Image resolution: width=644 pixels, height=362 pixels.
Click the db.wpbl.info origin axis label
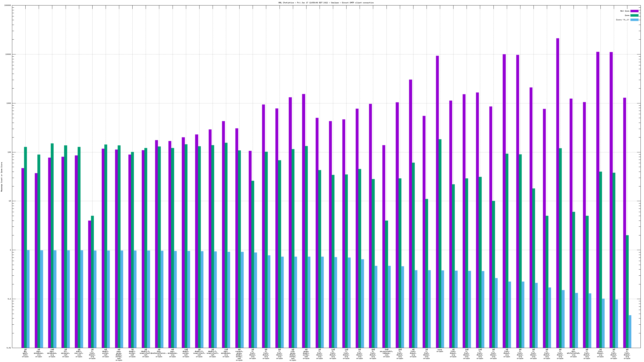click(x=25, y=353)
